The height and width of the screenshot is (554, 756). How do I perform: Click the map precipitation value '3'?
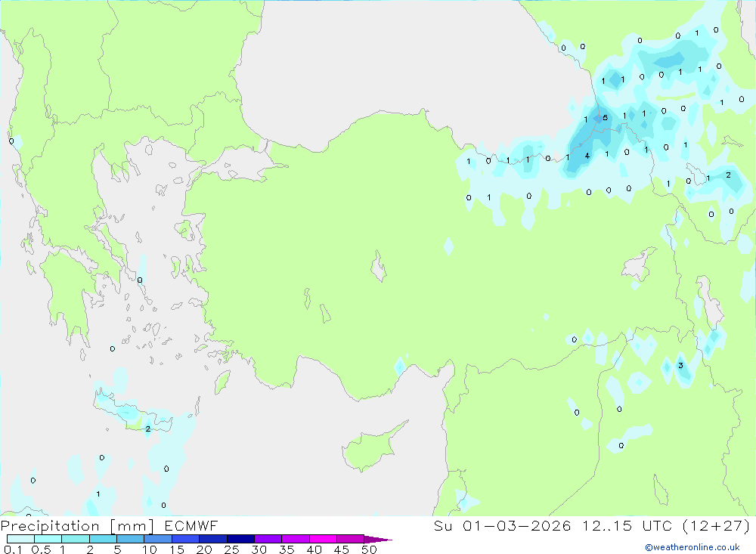680,366
